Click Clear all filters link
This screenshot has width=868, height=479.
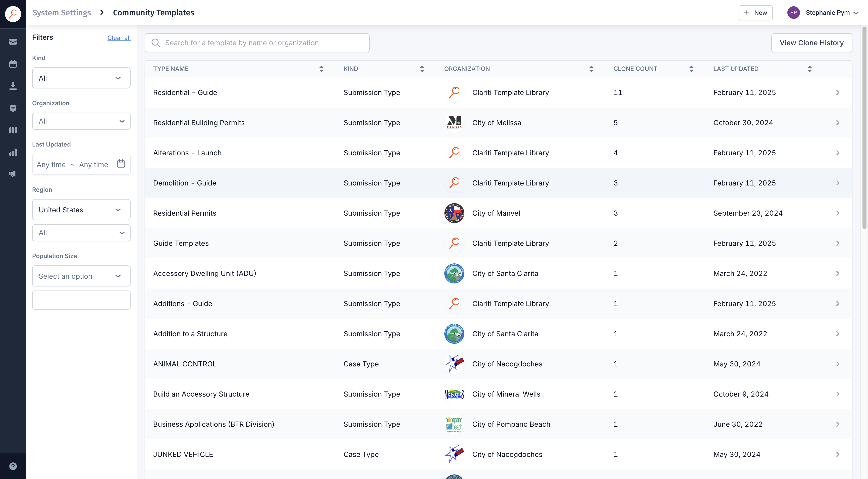coord(119,38)
